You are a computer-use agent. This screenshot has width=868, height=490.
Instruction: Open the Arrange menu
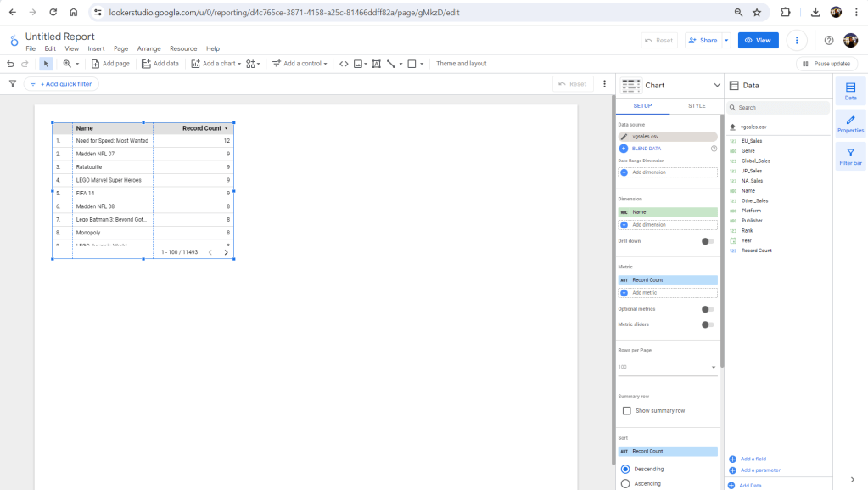[148, 49]
